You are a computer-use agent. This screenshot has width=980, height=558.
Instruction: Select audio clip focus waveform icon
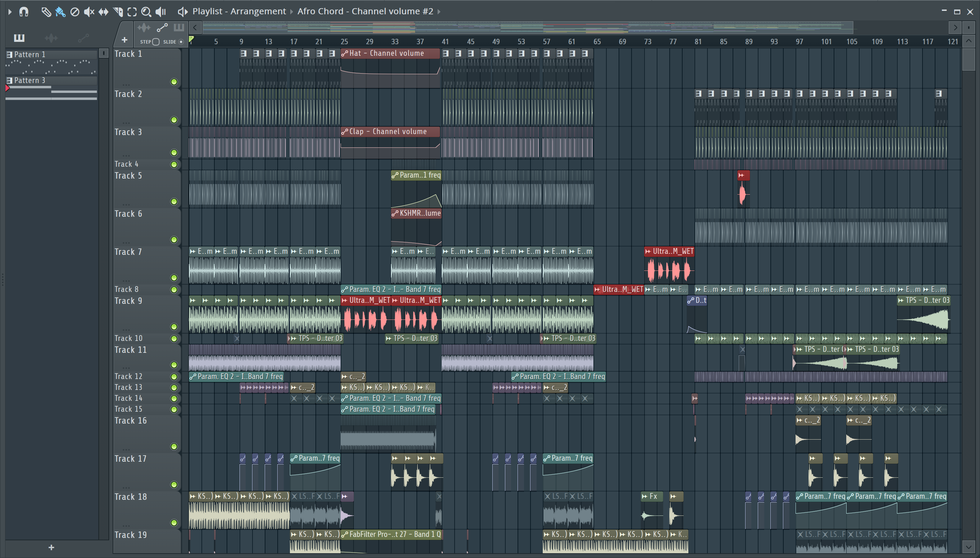point(144,28)
